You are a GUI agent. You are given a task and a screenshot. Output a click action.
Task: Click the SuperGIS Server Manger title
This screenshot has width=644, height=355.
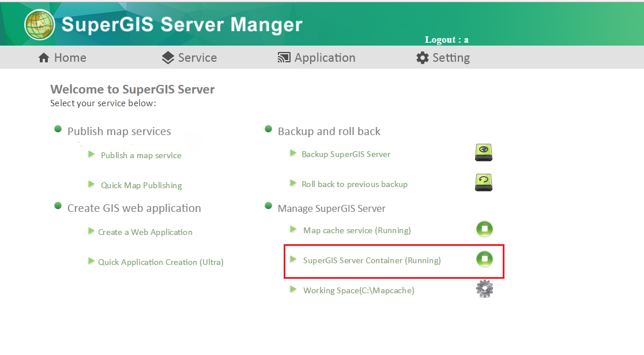(182, 25)
